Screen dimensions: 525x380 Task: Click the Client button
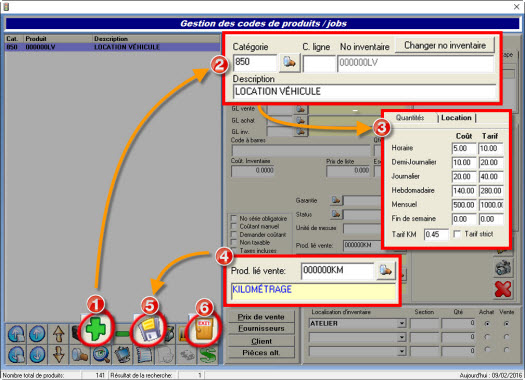[x=261, y=341]
